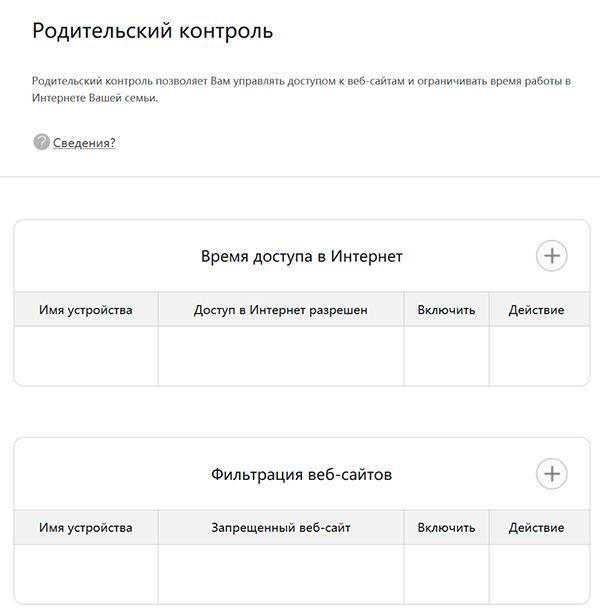Click Включить header in website filtering table

tap(446, 528)
